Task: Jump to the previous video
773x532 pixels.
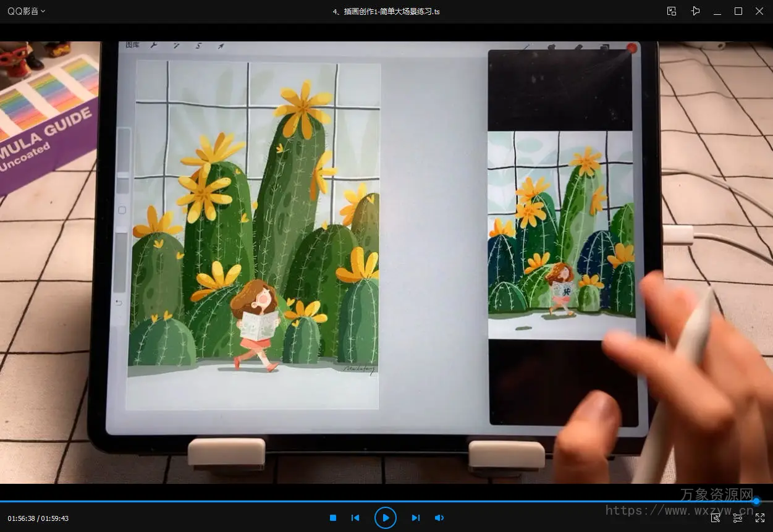Action: pos(355,518)
